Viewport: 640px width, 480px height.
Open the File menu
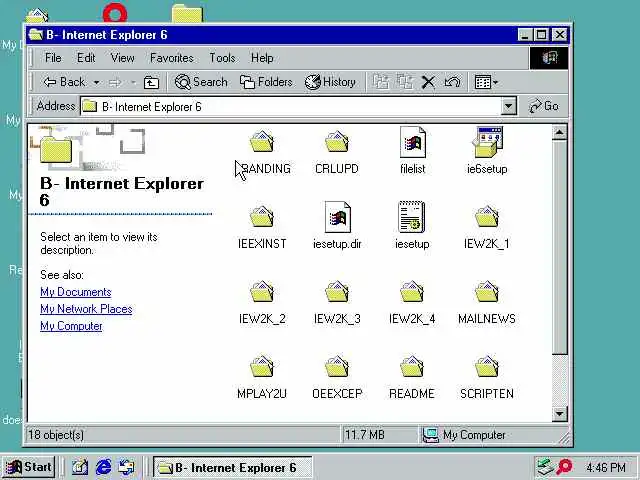tap(53, 58)
